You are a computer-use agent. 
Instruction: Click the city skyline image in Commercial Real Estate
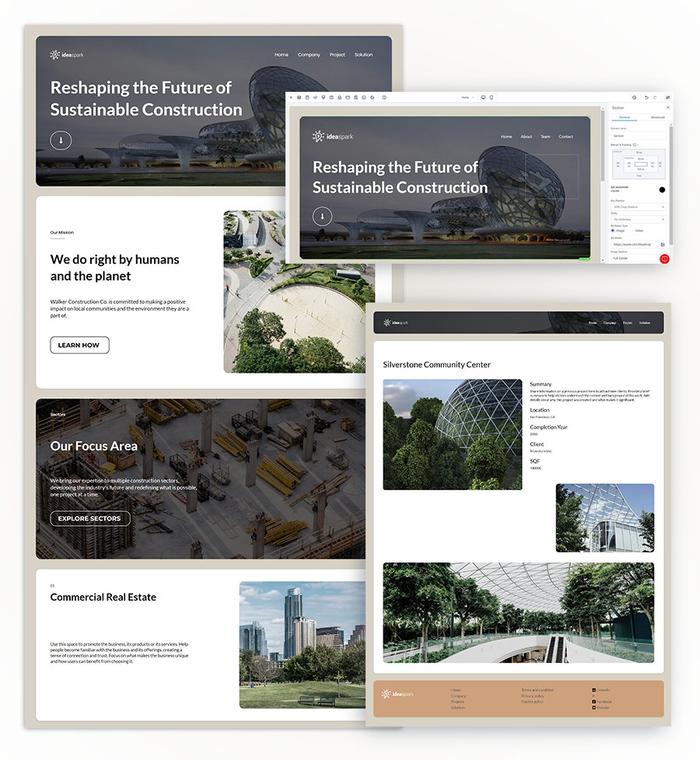click(302, 645)
